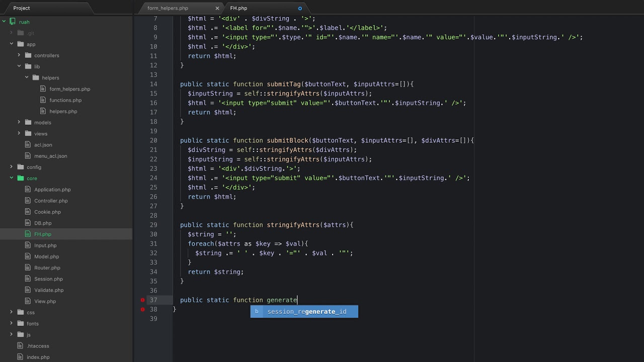The image size is (644, 362).
Task: Collapse the helpers folder
Action: pos(27,77)
